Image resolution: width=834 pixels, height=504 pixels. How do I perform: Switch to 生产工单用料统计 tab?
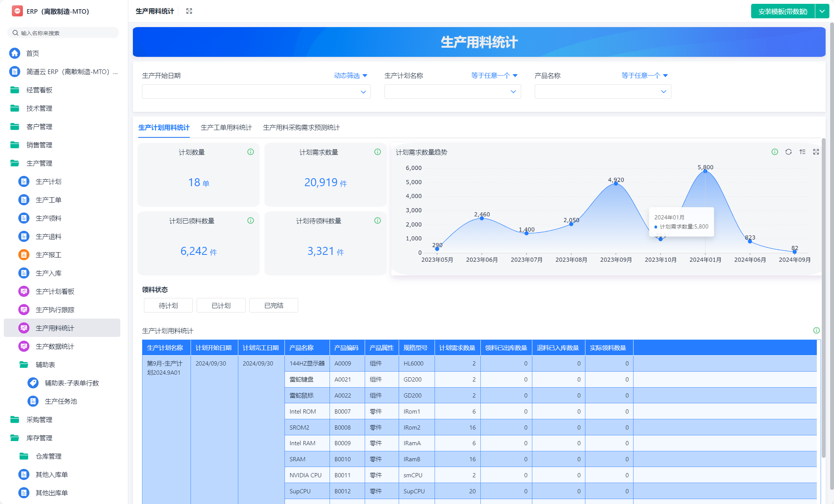[x=226, y=127]
